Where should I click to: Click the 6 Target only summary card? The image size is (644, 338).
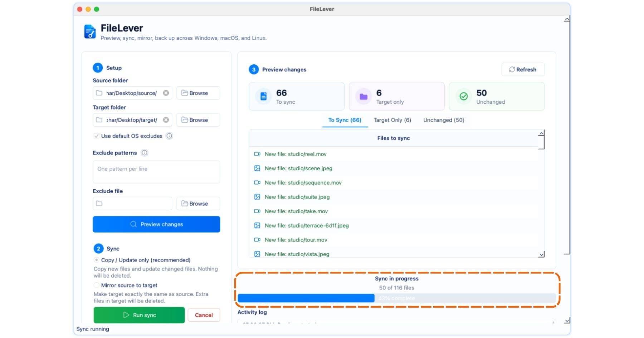pos(397,96)
